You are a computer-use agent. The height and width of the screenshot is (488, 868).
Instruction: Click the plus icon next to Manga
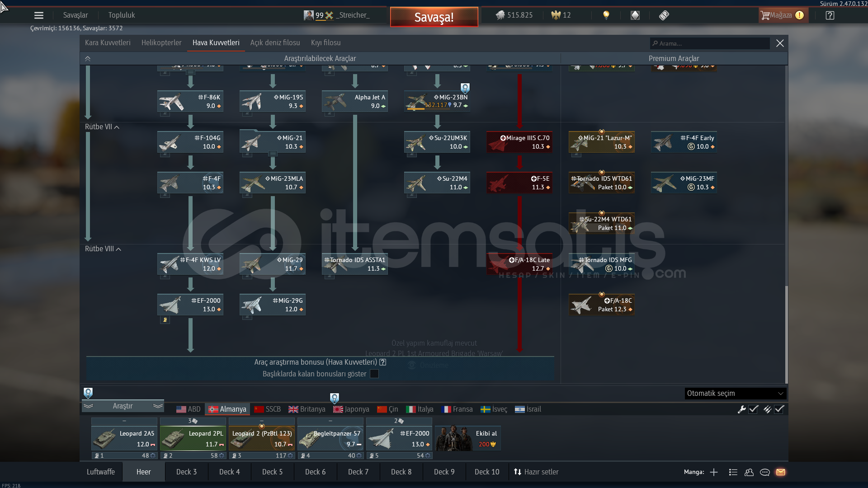click(714, 472)
